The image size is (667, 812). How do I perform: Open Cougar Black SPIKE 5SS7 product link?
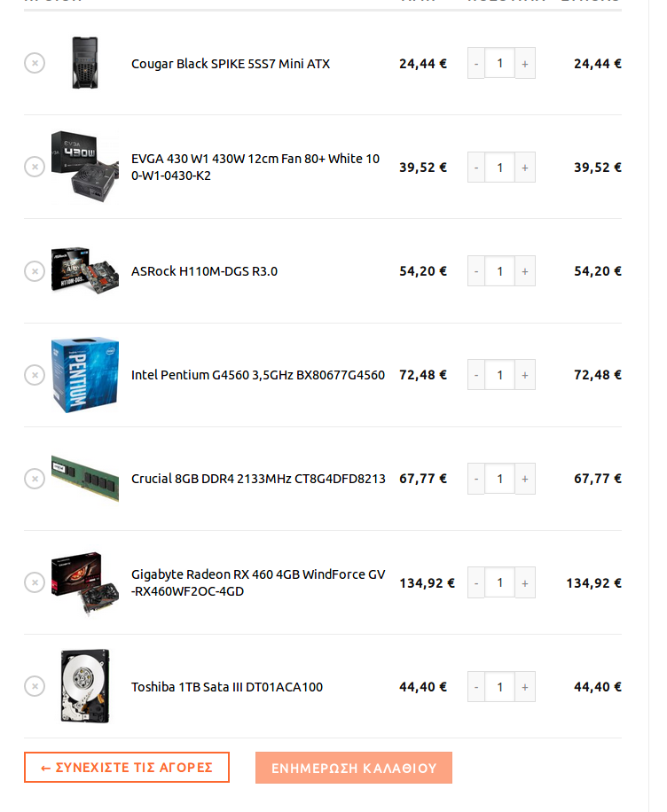pyautogui.click(x=231, y=64)
